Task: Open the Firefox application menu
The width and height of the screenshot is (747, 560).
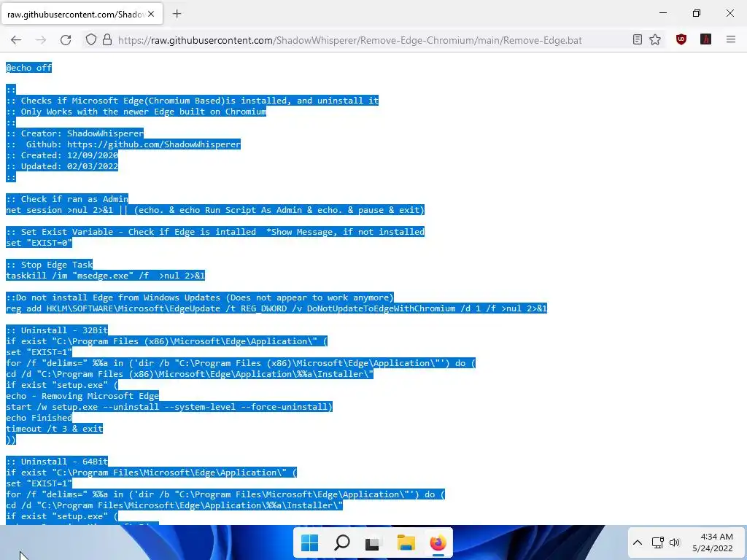Action: 731,40
